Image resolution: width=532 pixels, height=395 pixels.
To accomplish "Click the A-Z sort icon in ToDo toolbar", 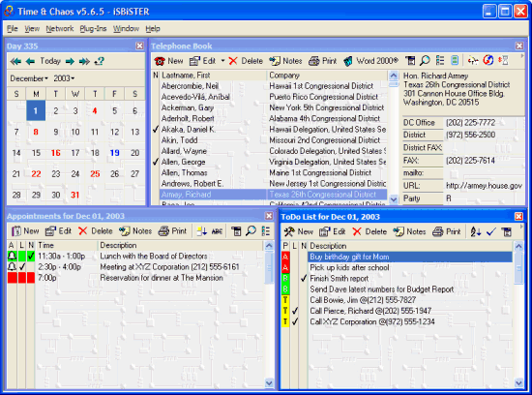I will [x=475, y=232].
